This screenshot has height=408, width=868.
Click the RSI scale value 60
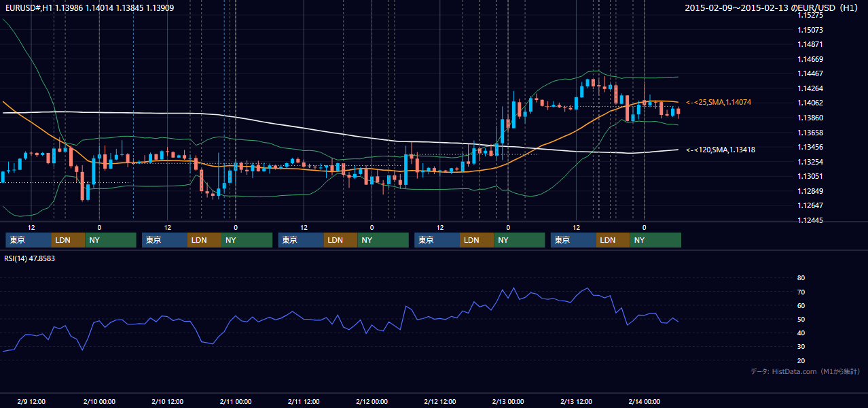tap(801, 305)
